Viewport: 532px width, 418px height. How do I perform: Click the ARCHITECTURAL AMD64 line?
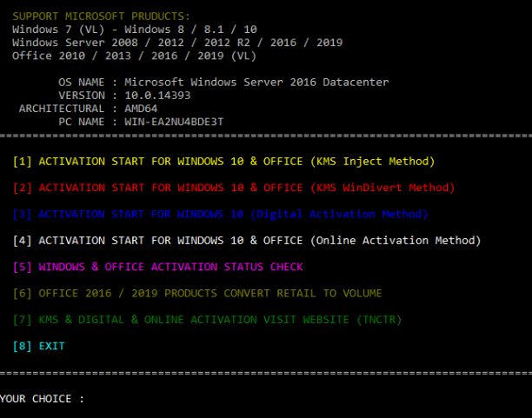coord(88,109)
